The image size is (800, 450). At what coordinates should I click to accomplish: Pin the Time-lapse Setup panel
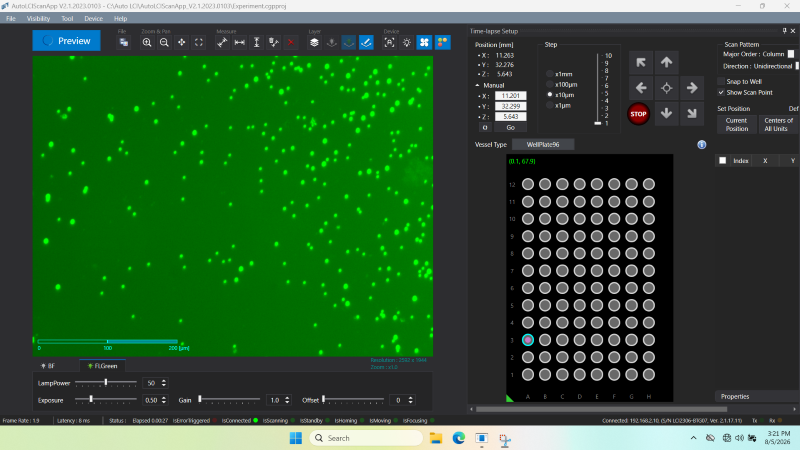785,31
